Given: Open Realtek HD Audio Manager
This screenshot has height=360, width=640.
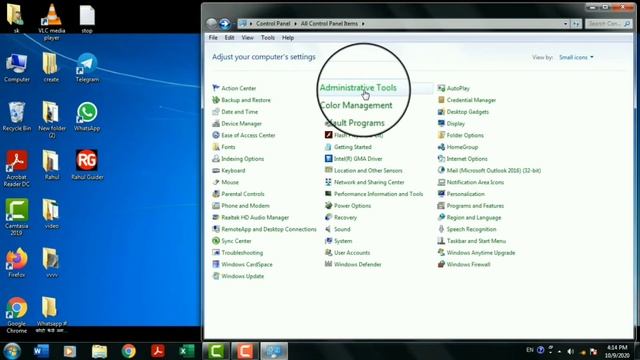Looking at the screenshot, I should click(251, 218).
